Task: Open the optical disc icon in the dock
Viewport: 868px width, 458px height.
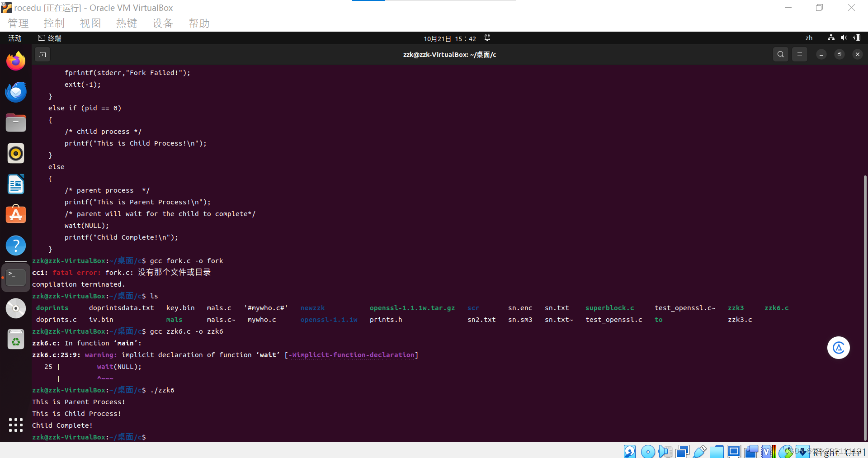Action: pyautogui.click(x=16, y=308)
